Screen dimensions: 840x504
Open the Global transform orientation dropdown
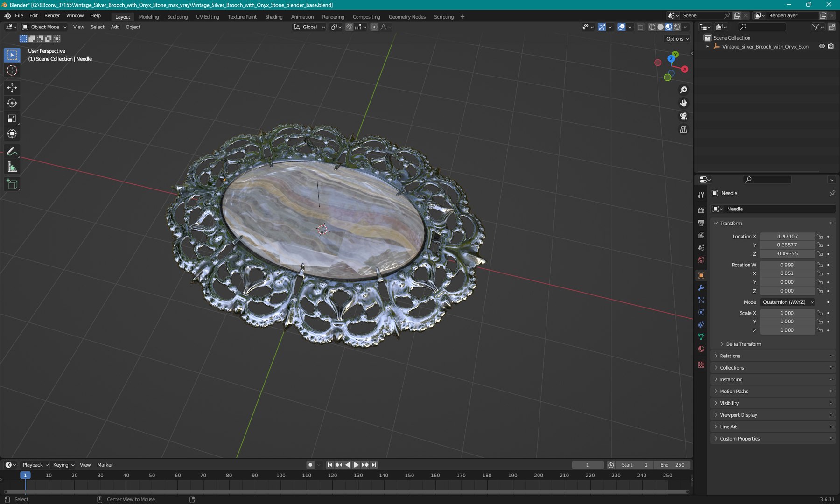click(309, 27)
